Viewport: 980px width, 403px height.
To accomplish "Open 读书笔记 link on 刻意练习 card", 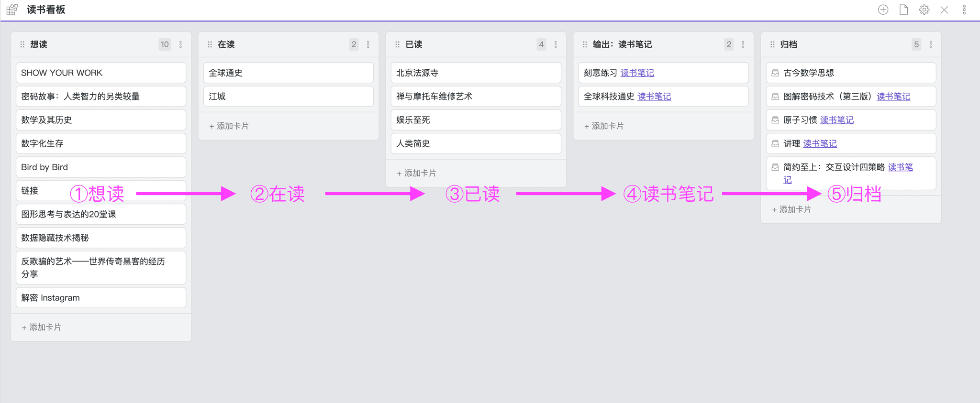I will coord(637,73).
